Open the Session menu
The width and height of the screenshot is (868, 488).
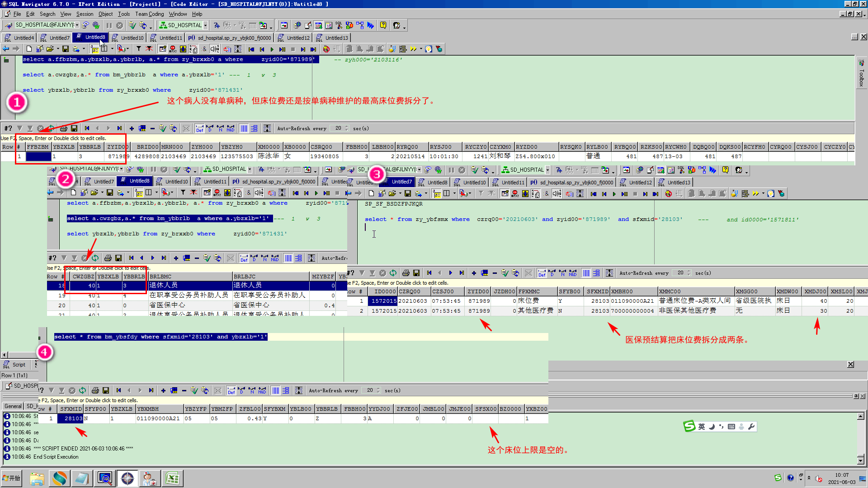(x=85, y=14)
